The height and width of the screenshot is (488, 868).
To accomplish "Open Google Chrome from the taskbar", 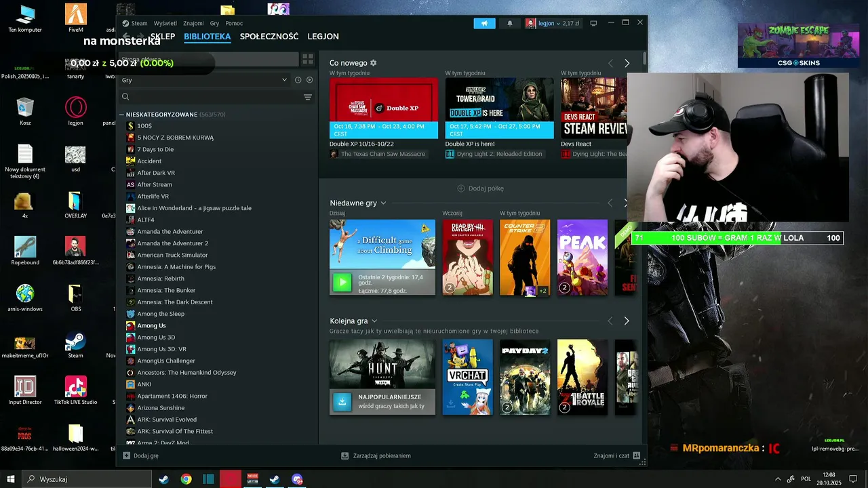I will click(186, 479).
